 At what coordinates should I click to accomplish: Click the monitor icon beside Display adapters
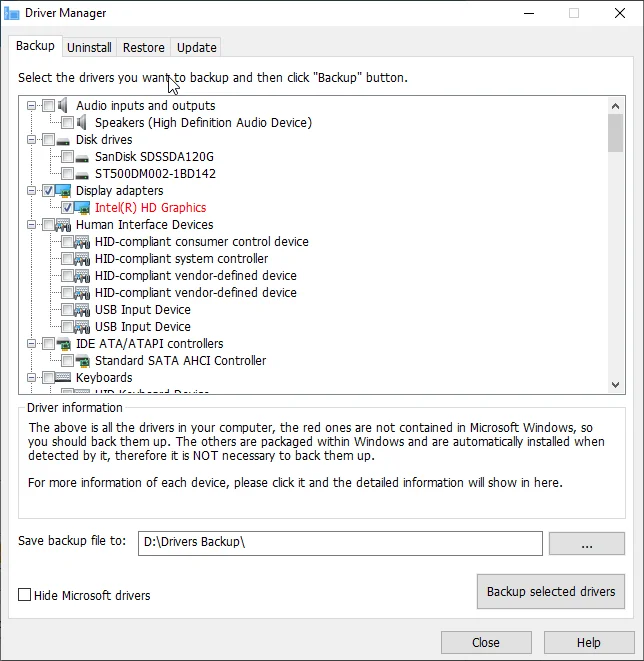tap(63, 191)
